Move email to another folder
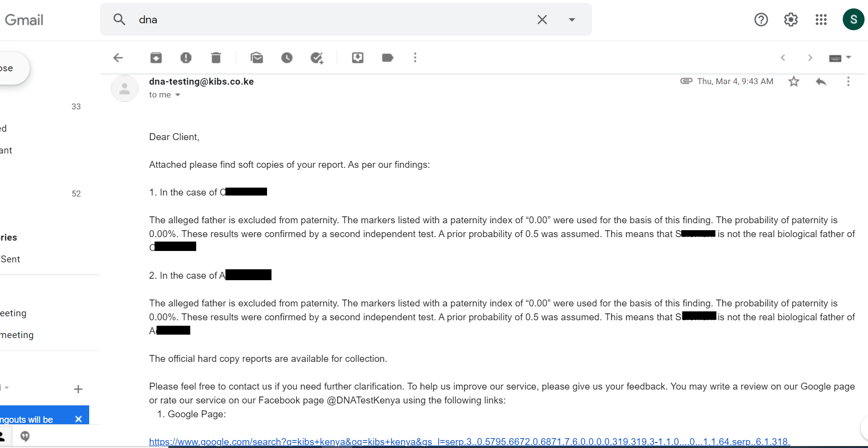This screenshot has width=868, height=448. tap(358, 58)
